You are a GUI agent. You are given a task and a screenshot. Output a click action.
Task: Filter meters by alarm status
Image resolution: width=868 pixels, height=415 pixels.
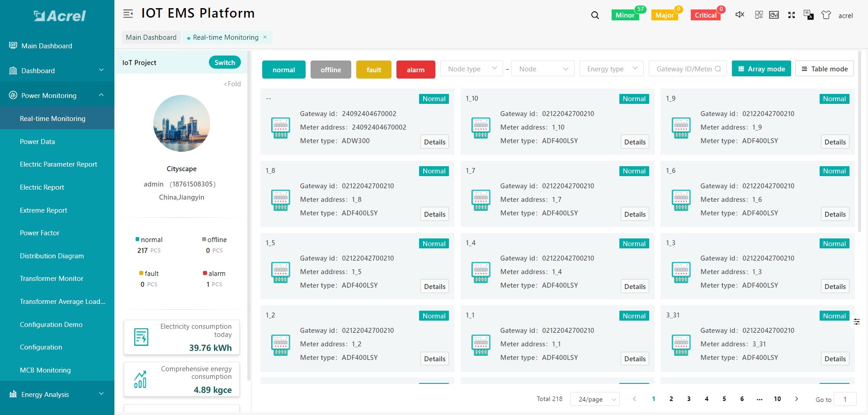click(416, 70)
